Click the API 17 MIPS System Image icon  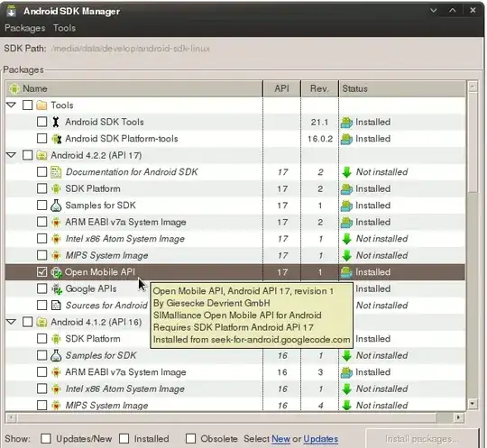tap(56, 255)
